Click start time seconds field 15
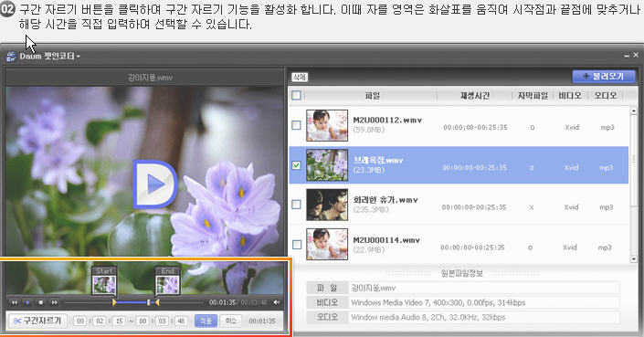The height and width of the screenshot is (337, 644). coord(119,321)
